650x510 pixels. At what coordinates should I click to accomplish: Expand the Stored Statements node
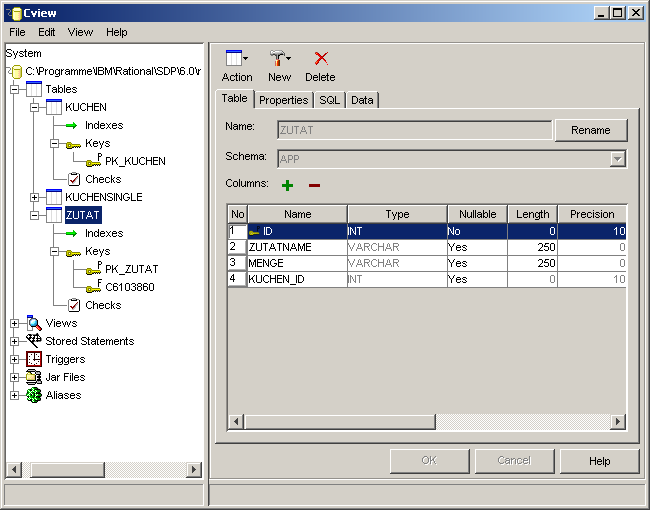(15, 341)
